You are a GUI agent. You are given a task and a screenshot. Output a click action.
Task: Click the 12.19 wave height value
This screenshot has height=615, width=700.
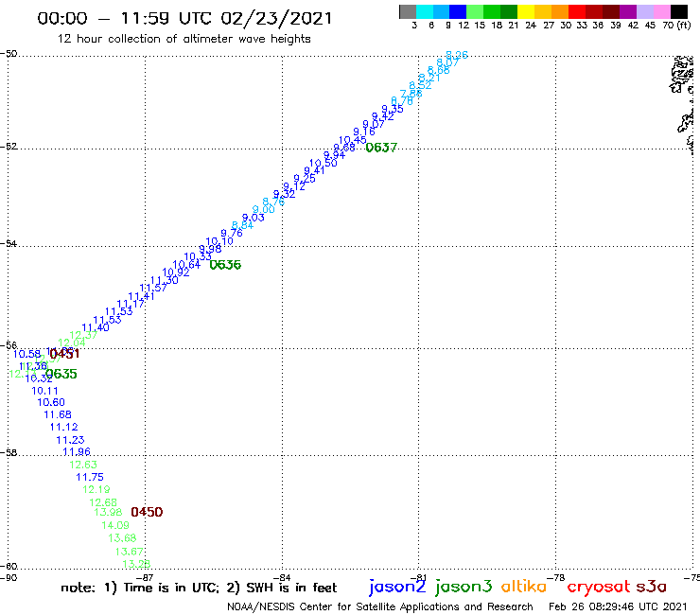[96, 489]
